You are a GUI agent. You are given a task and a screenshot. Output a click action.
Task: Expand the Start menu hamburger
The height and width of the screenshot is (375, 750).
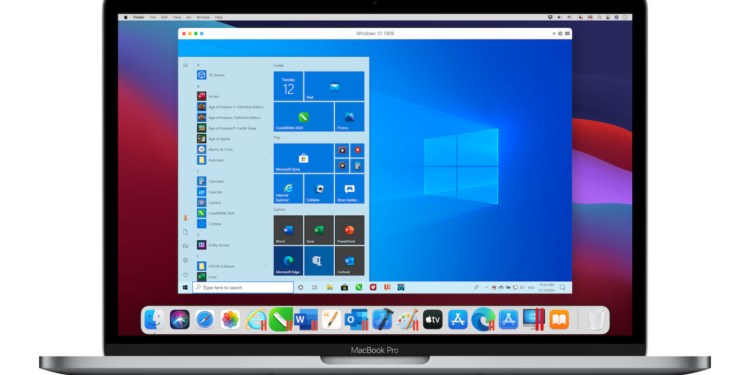pyautogui.click(x=185, y=65)
